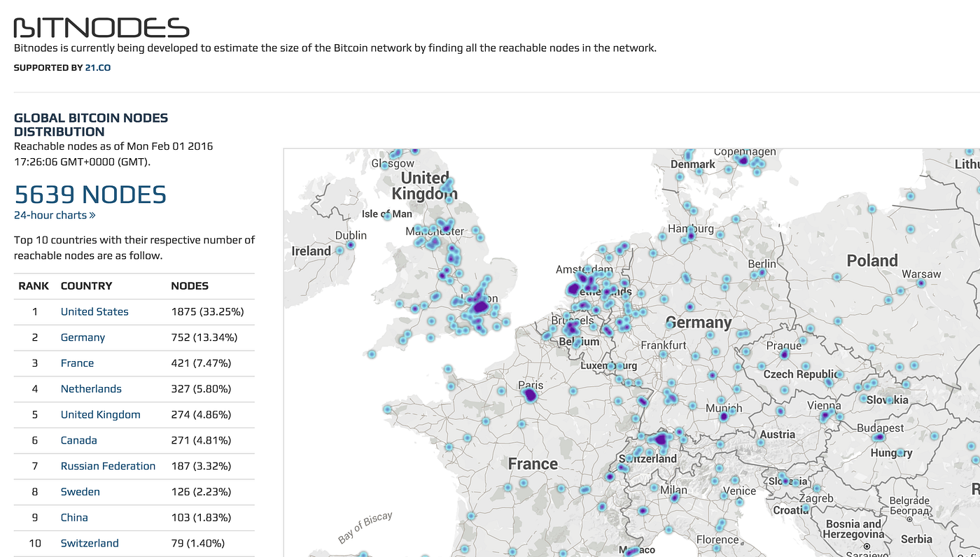The width and height of the screenshot is (980, 557).
Task: Open the China country link
Action: (74, 517)
